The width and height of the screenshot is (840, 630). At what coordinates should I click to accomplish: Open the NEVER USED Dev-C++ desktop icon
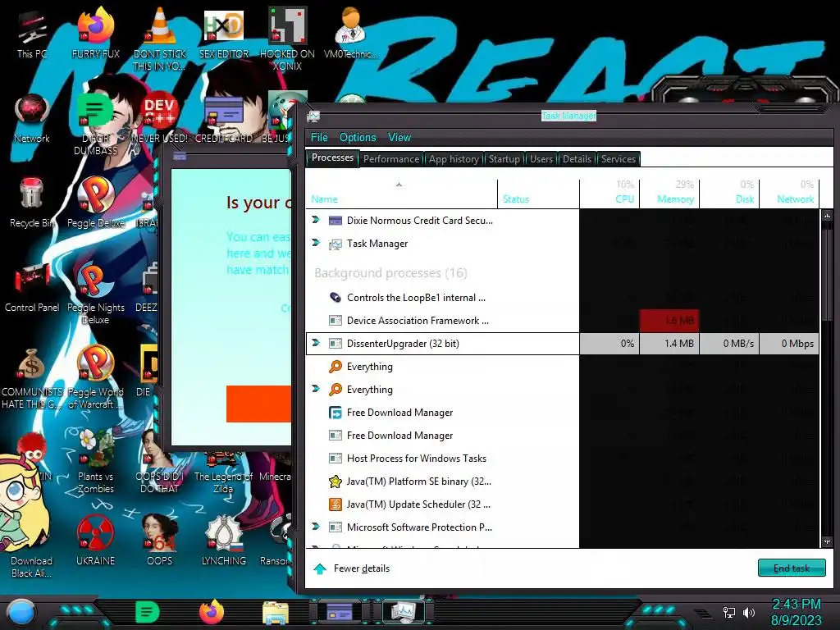(x=160, y=119)
